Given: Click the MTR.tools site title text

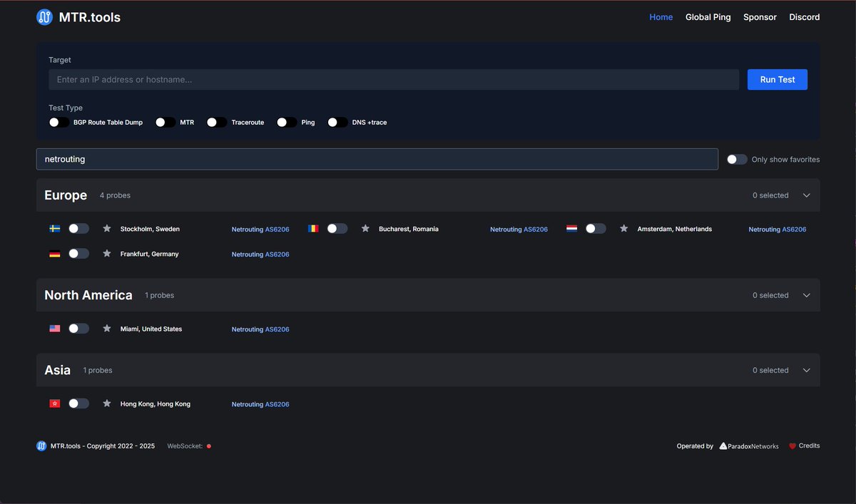Looking at the screenshot, I should pyautogui.click(x=90, y=17).
